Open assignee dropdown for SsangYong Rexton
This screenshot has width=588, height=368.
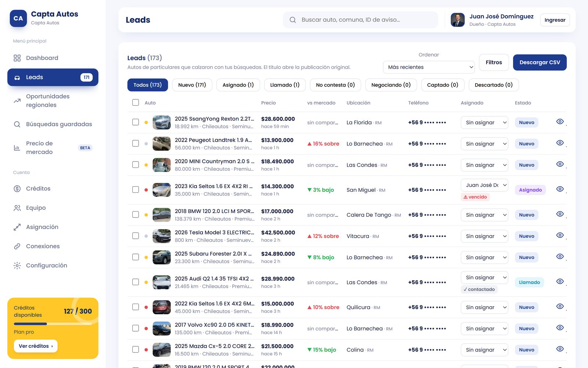click(x=484, y=123)
